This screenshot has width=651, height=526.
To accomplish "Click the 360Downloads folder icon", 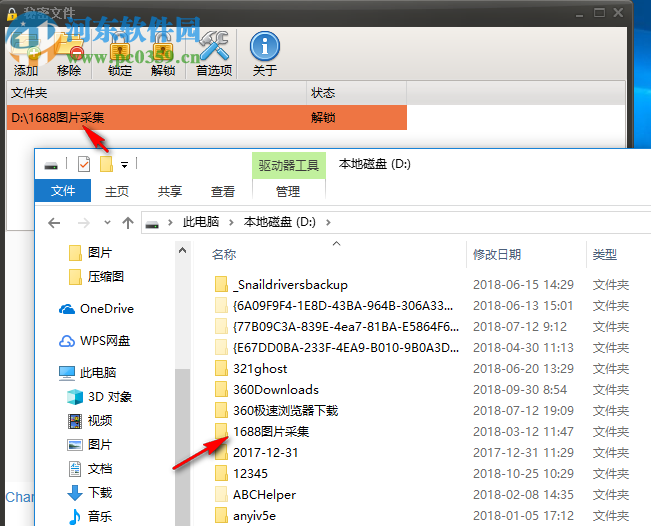I will pyautogui.click(x=221, y=389).
